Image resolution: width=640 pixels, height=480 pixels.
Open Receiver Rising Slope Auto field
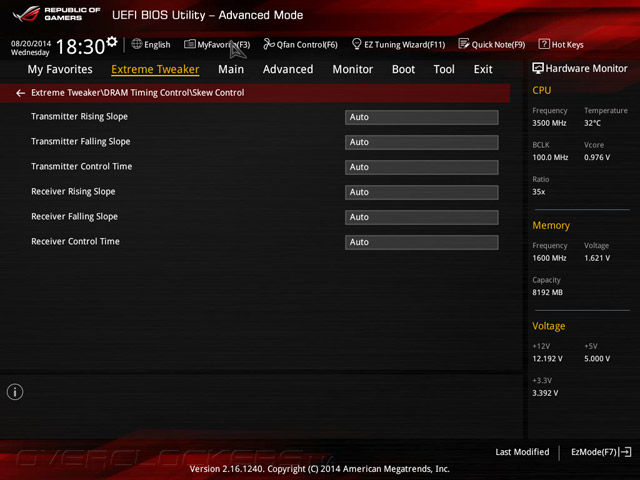422,192
